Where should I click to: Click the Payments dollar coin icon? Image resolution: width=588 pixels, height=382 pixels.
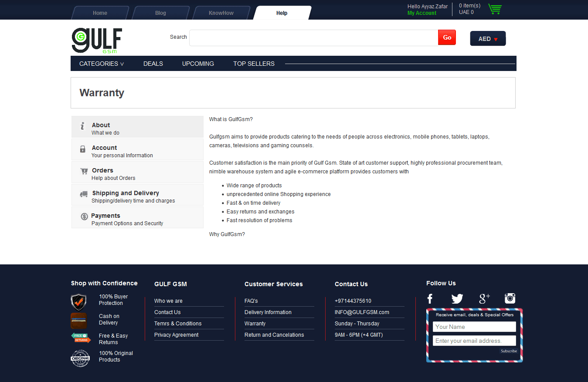point(85,216)
